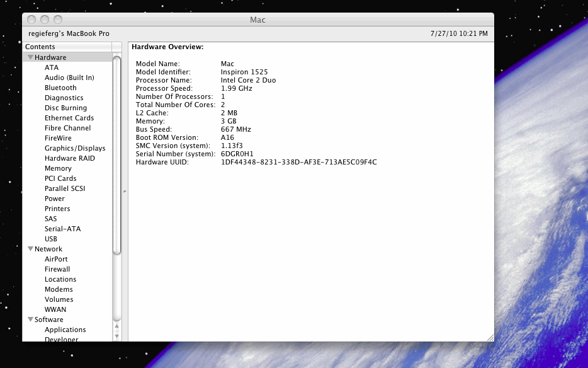The height and width of the screenshot is (368, 588).
Task: Open FireWire hardware details
Action: (x=58, y=138)
